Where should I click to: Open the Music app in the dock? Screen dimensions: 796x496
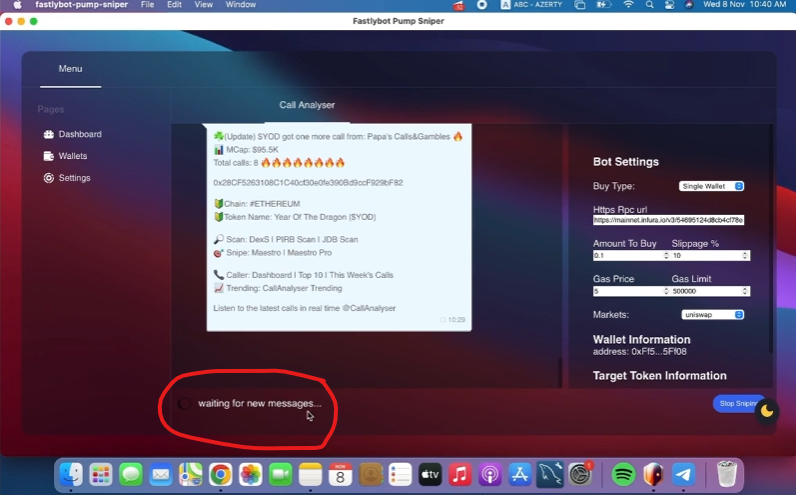460,474
